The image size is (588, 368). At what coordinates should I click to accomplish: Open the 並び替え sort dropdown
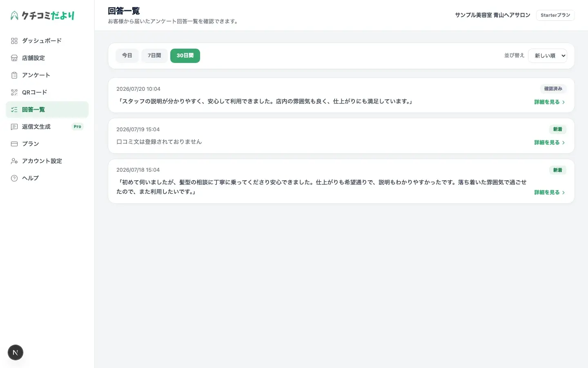548,56
